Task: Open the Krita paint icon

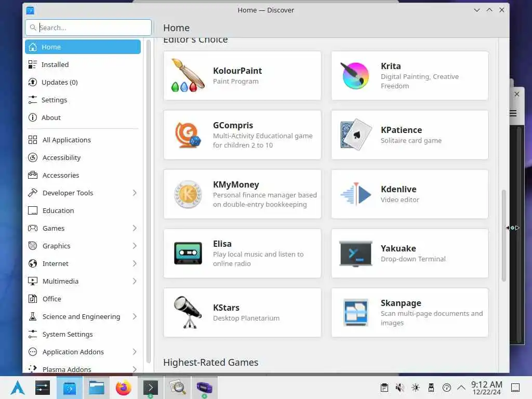Action: [x=355, y=76]
